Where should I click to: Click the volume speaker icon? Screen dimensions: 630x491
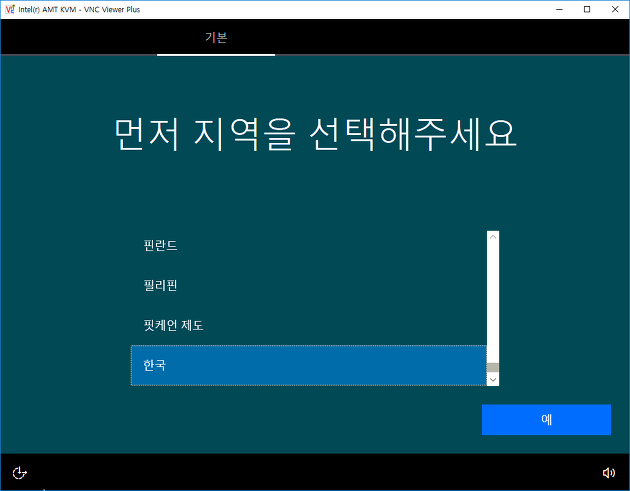pos(609,473)
